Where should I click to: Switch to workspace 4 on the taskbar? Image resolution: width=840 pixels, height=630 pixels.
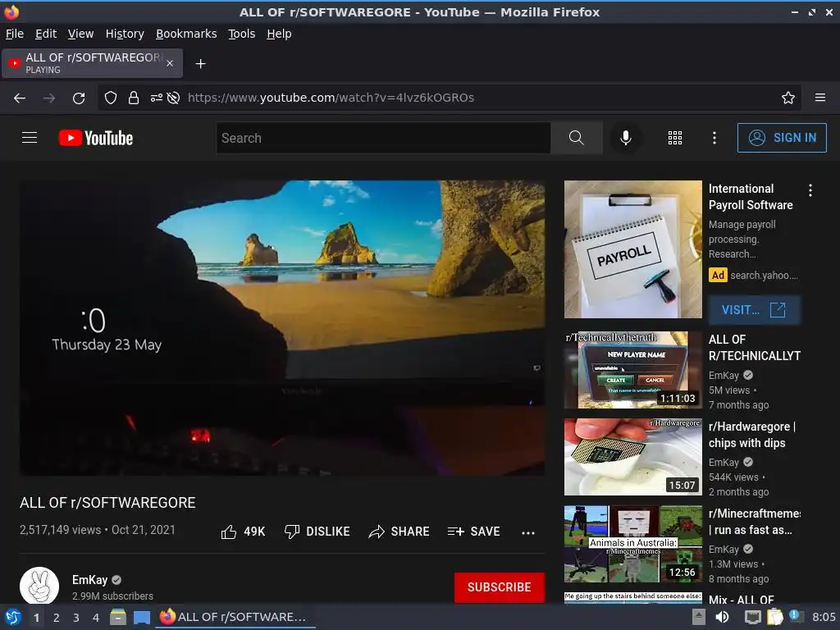click(95, 617)
